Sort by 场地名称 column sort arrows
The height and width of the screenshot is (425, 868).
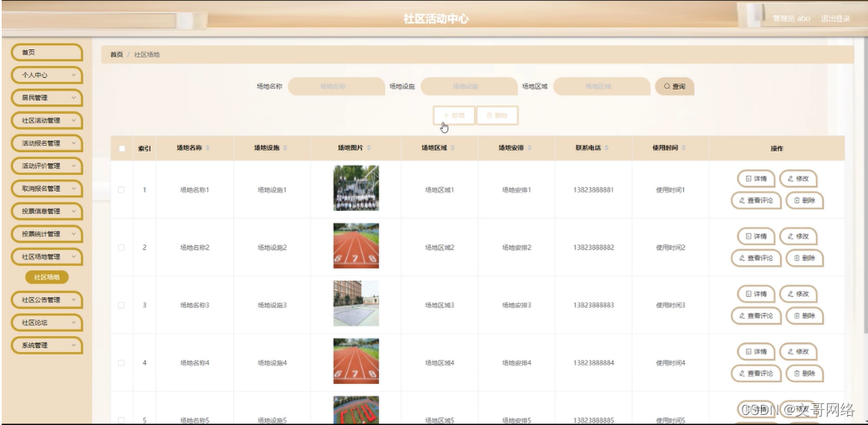pyautogui.click(x=207, y=148)
